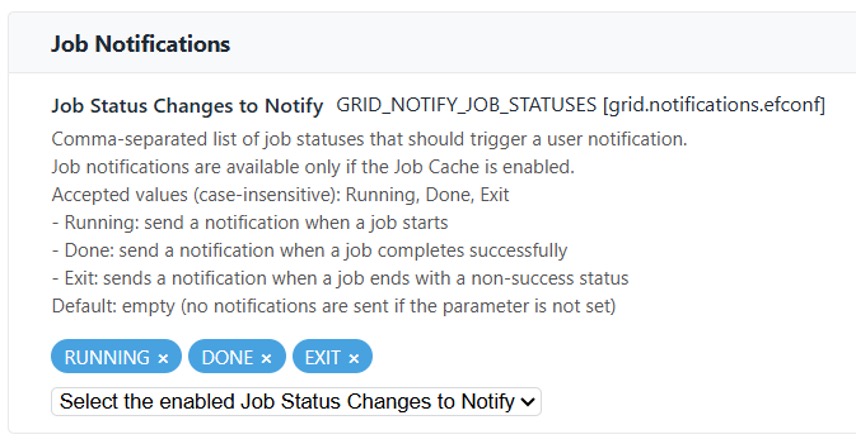856x444 pixels.
Task: Remove the EXIT status tag
Action: click(354, 358)
